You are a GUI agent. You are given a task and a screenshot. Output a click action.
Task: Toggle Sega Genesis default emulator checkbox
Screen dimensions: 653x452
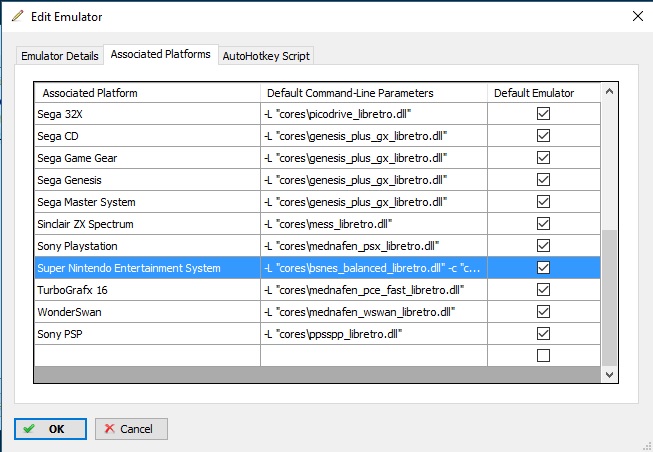tap(543, 180)
